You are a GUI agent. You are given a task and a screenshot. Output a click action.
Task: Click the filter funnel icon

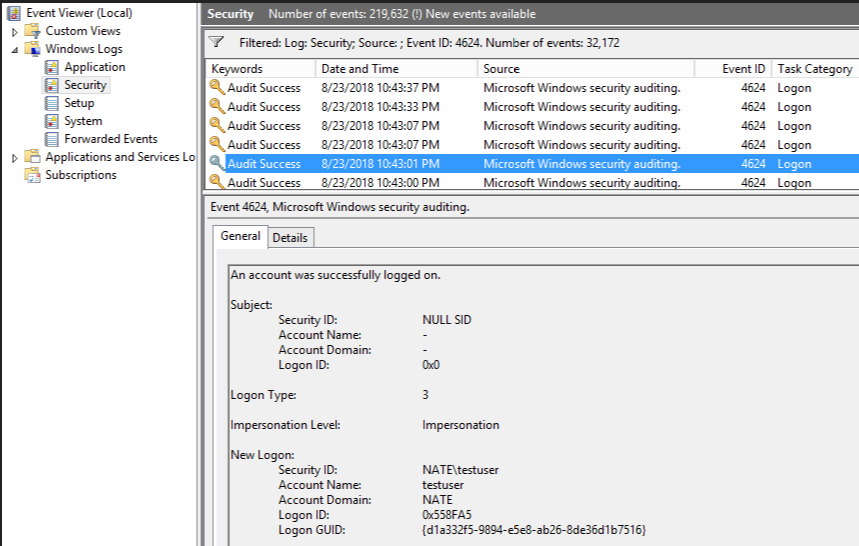(217, 43)
